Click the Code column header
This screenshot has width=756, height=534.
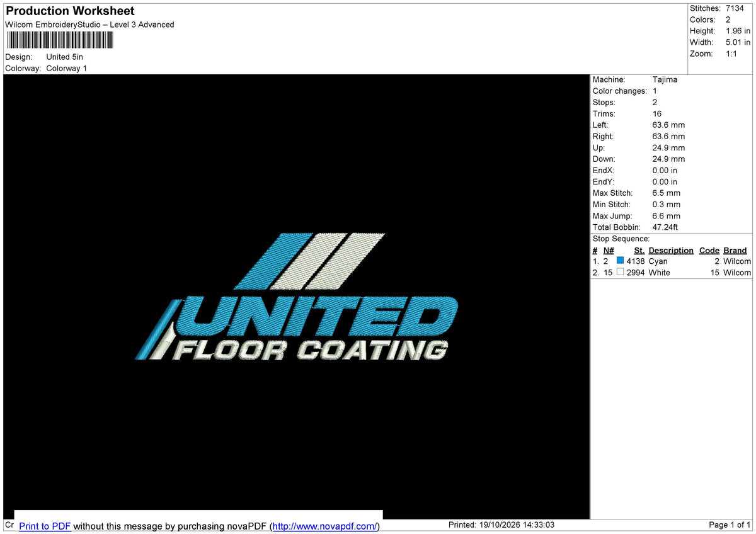pos(709,250)
